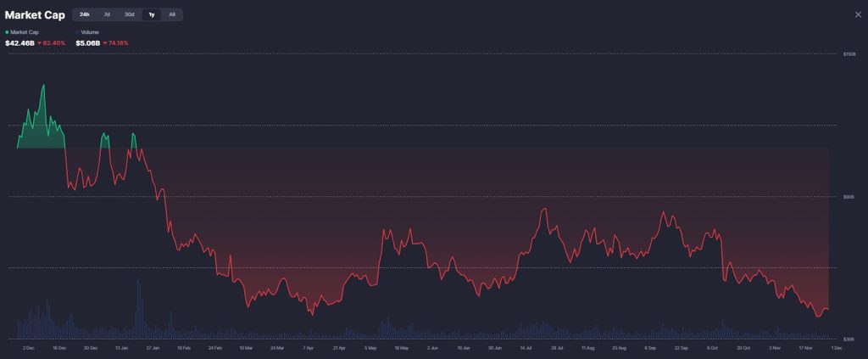
Task: Click the 2 Dec date label
Action: pos(27,348)
